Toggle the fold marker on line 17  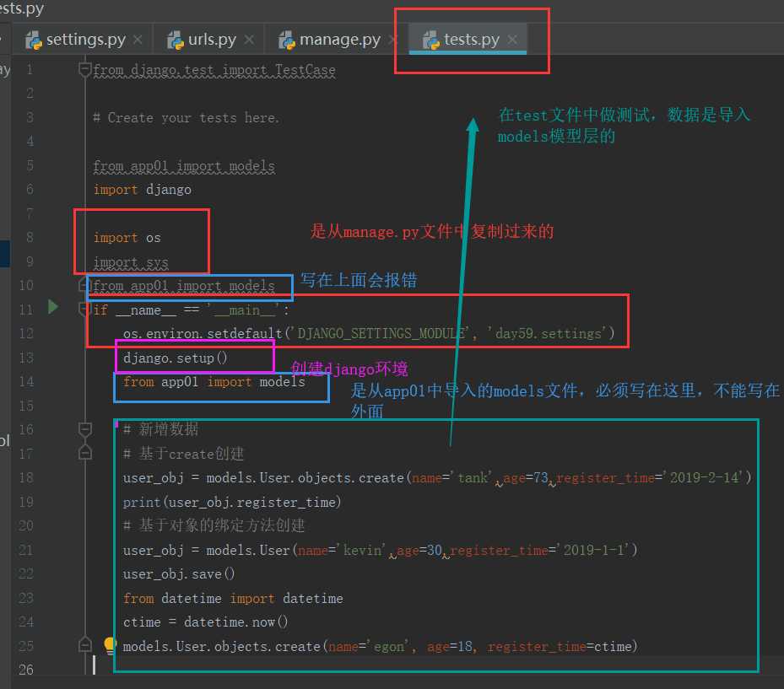[85, 453]
